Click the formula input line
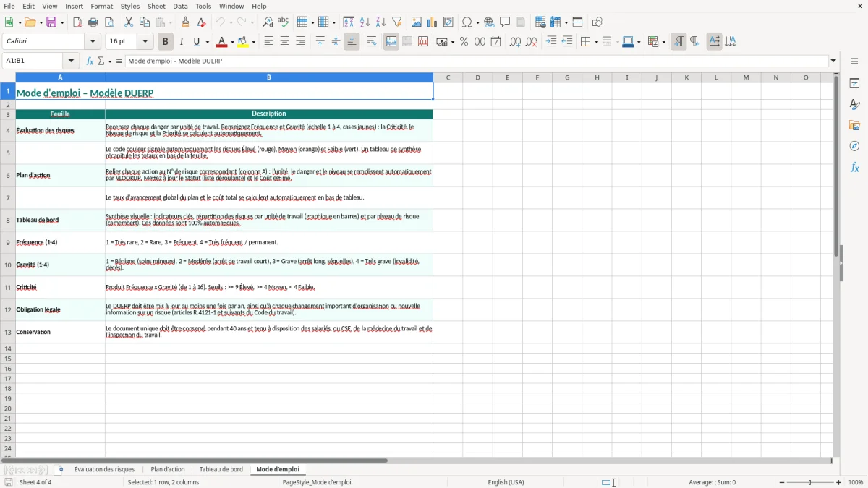Screen dimensions: 868x488 pos(477,61)
